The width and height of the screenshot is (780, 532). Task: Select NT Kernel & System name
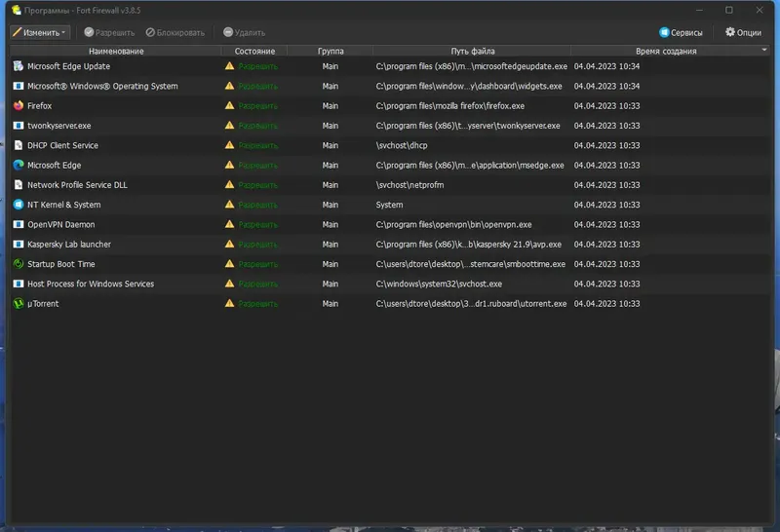tap(63, 205)
